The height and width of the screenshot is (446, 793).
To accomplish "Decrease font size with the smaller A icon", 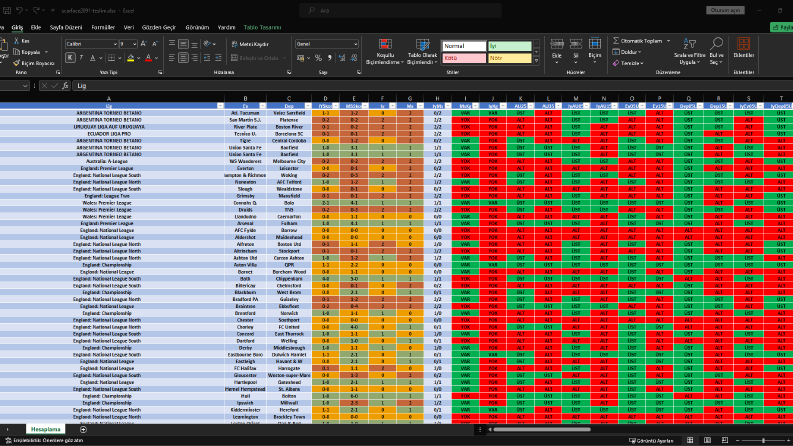I will tap(155, 44).
